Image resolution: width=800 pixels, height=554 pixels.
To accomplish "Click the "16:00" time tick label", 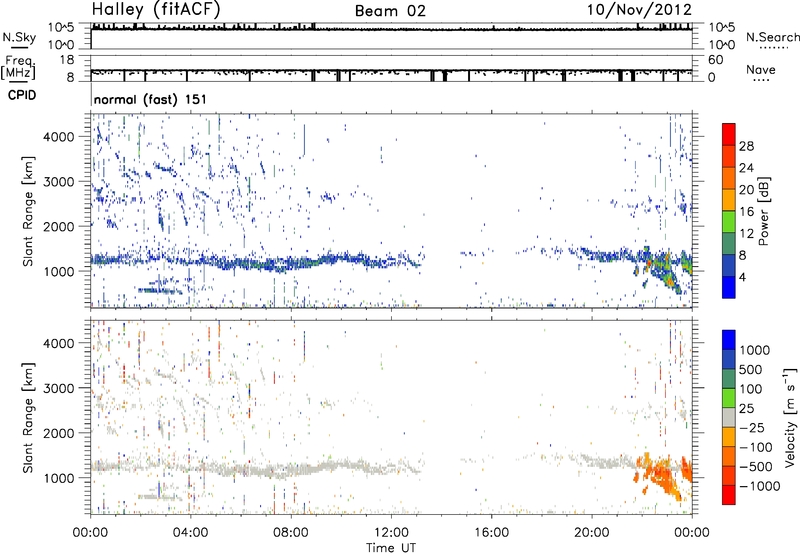I will tap(491, 533).
